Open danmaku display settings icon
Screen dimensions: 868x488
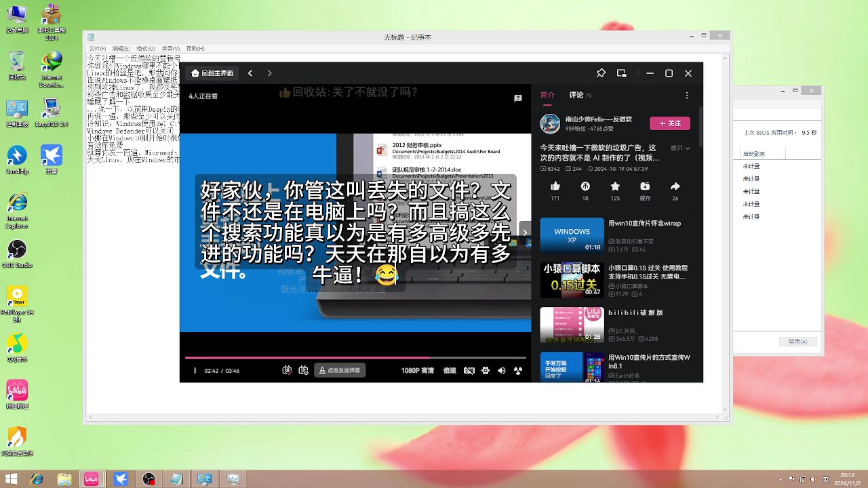(x=304, y=370)
